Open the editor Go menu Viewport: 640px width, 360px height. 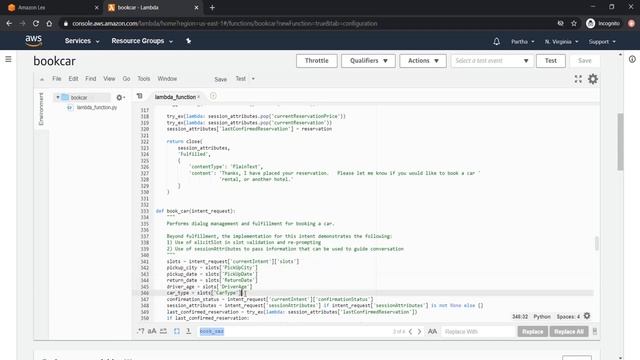127,78
